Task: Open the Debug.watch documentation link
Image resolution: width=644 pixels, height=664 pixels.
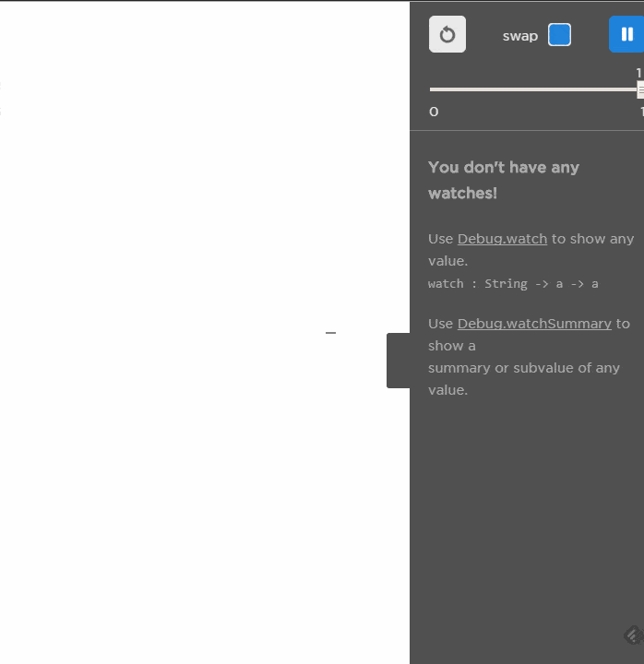Action: [502, 239]
